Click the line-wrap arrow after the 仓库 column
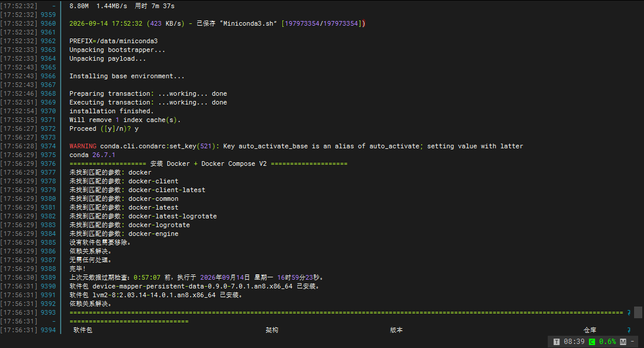 point(629,330)
